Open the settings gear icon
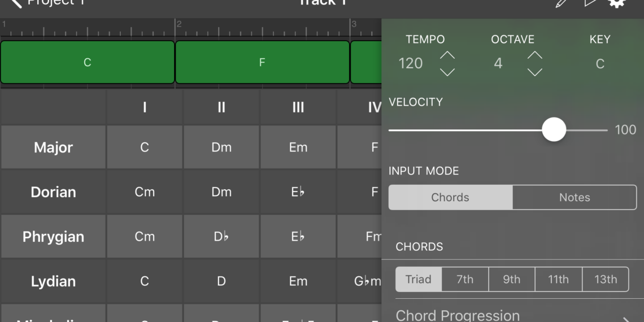 pyautogui.click(x=616, y=3)
